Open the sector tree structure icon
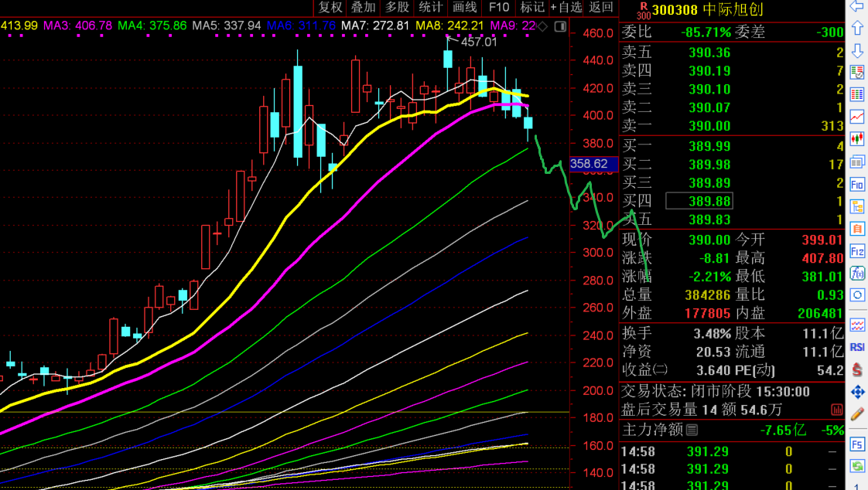This screenshot has width=868, height=490. pyautogui.click(x=857, y=206)
